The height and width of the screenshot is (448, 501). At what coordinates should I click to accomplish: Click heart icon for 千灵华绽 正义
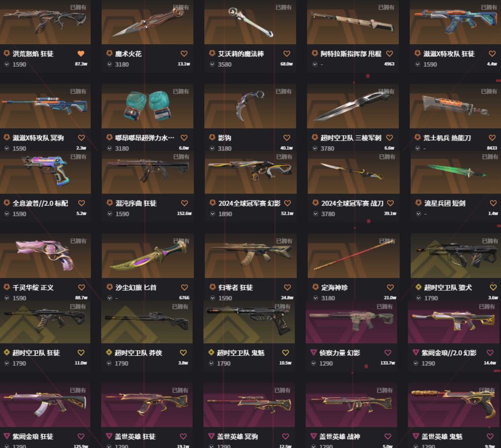[82, 287]
